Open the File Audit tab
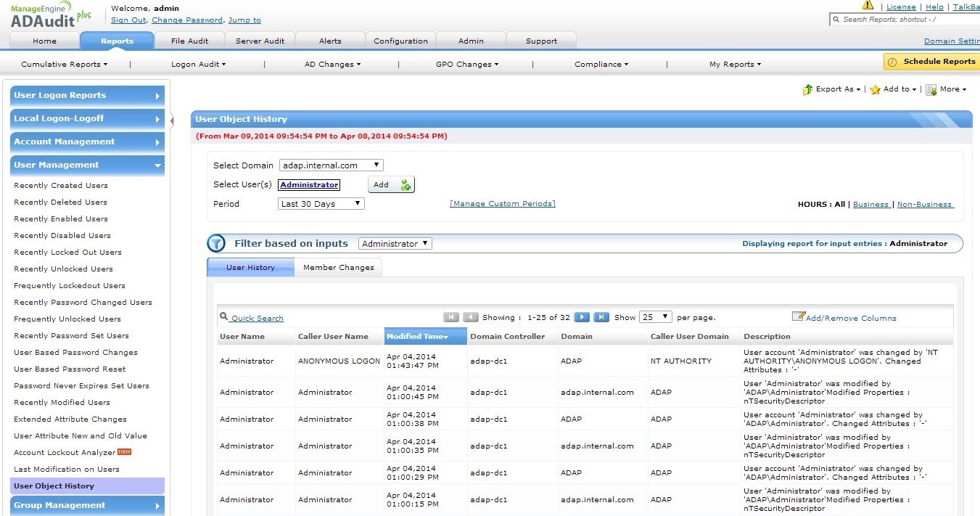 189,41
